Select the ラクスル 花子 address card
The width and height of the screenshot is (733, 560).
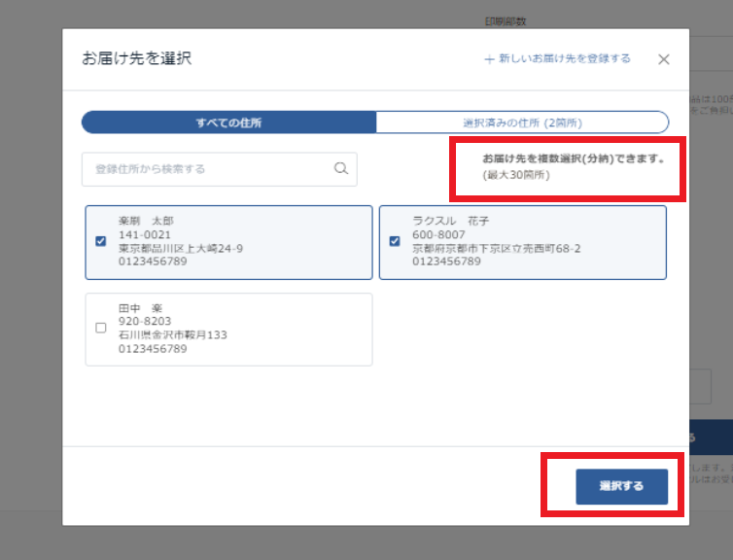[x=523, y=243]
